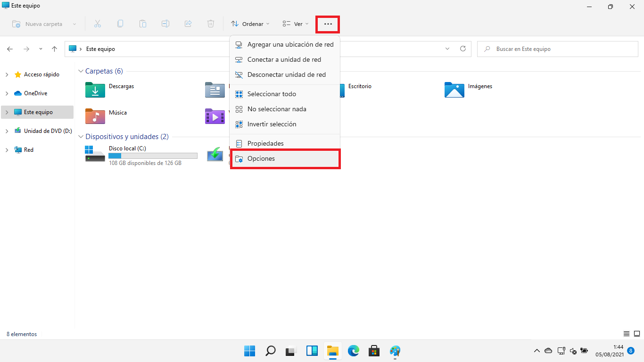Select the Cut icon in the toolbar
The width and height of the screenshot is (644, 362).
click(98, 23)
